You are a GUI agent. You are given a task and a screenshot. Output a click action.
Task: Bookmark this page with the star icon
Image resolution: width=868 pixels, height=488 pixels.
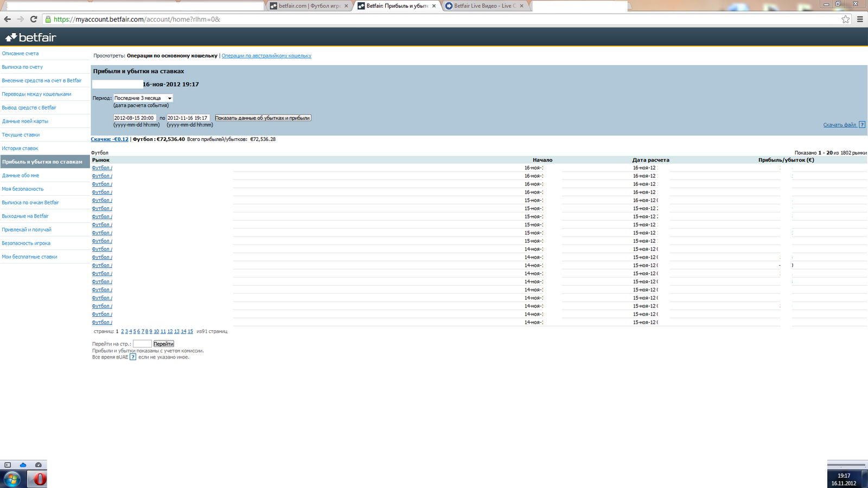[x=846, y=19]
